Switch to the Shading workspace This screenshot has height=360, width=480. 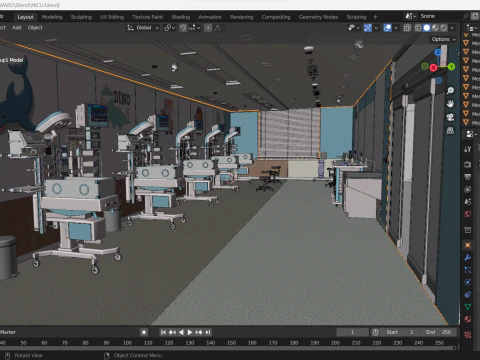tap(181, 17)
